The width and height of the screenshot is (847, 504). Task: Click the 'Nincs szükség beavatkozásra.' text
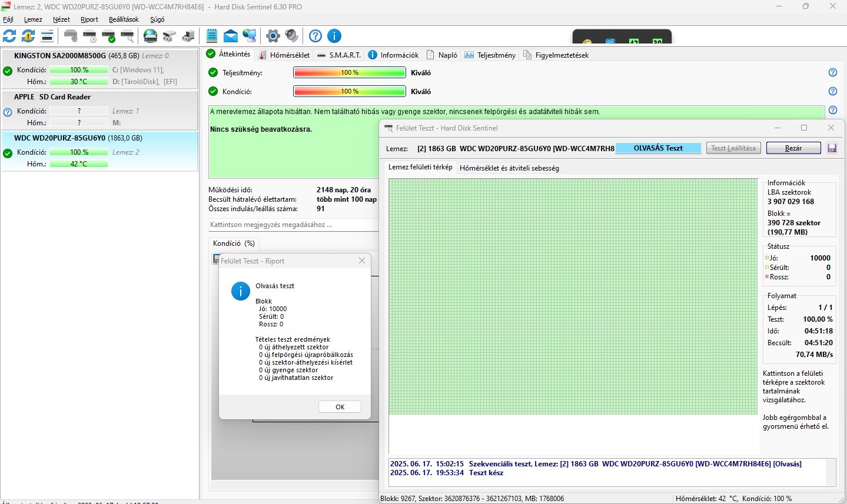tap(261, 129)
